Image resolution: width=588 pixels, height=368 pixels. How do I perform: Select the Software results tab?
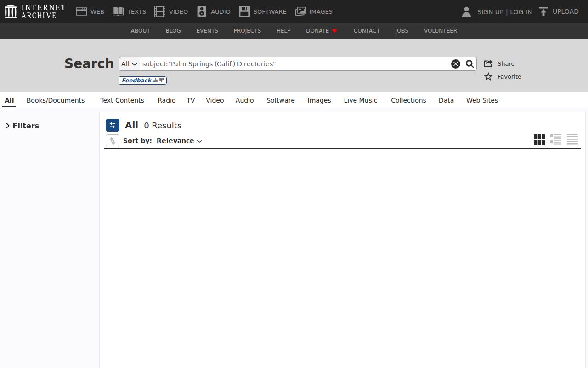click(281, 100)
